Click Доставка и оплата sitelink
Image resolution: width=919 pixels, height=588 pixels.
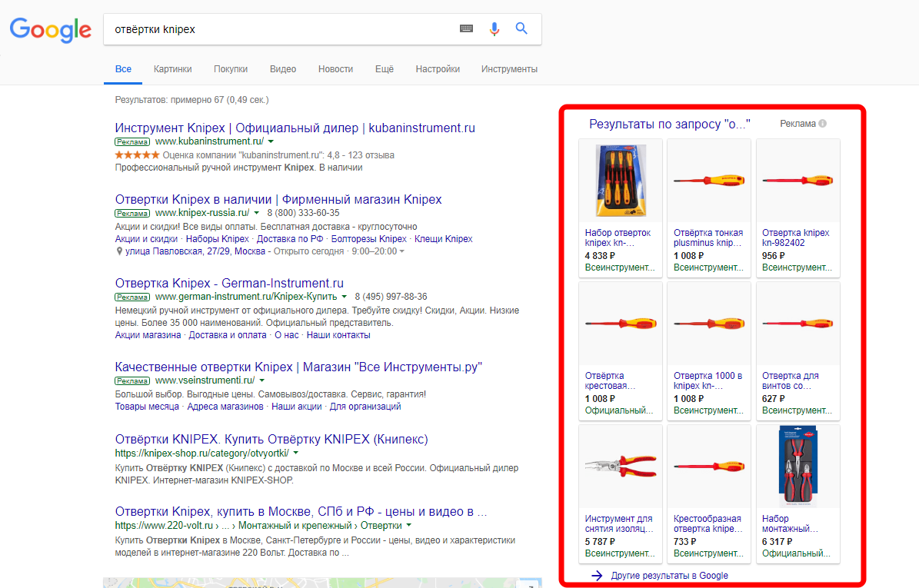click(228, 335)
